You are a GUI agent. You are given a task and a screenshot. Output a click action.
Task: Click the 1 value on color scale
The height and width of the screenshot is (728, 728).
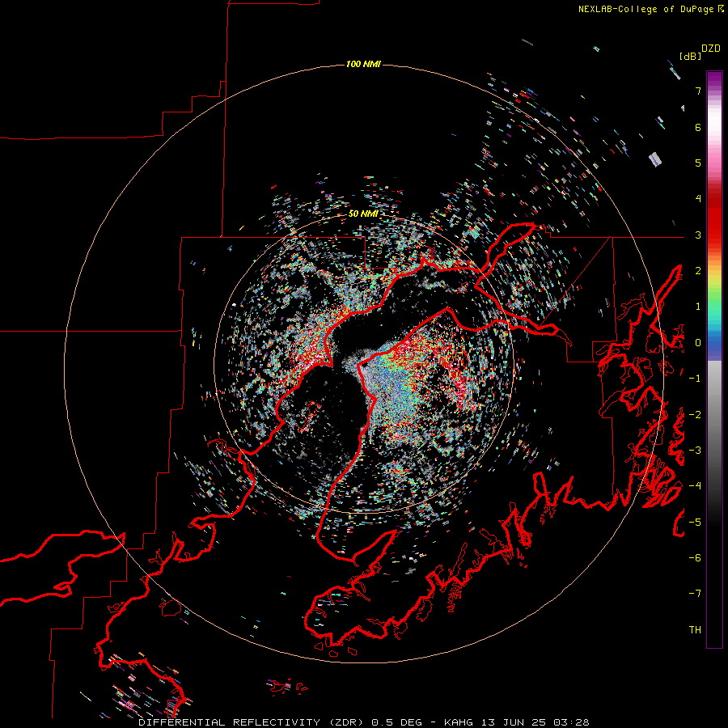pyautogui.click(x=698, y=307)
